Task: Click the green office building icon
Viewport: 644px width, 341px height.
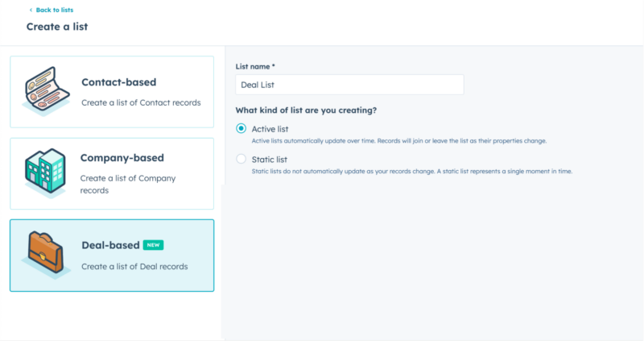Action: tap(45, 173)
